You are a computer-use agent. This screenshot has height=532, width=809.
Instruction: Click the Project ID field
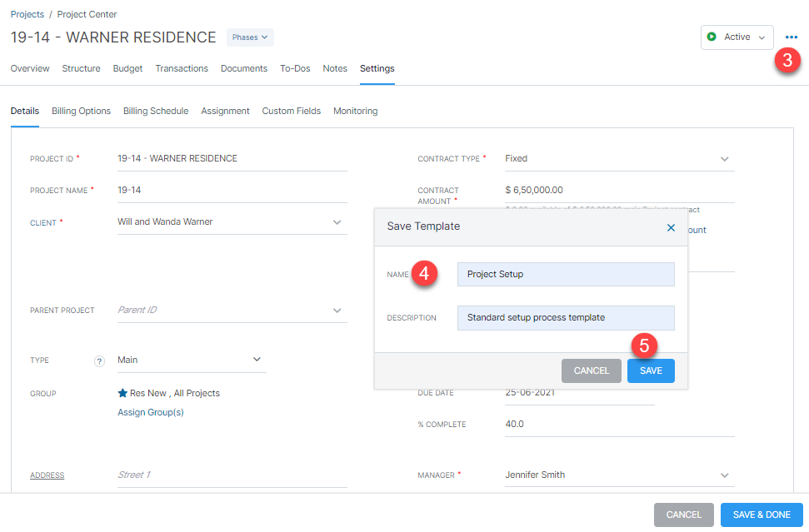point(232,159)
